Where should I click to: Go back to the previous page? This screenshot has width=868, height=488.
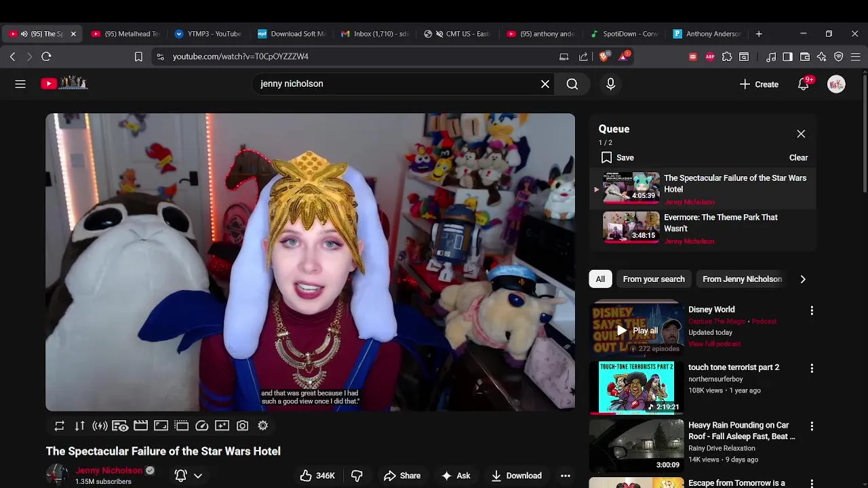(x=12, y=57)
